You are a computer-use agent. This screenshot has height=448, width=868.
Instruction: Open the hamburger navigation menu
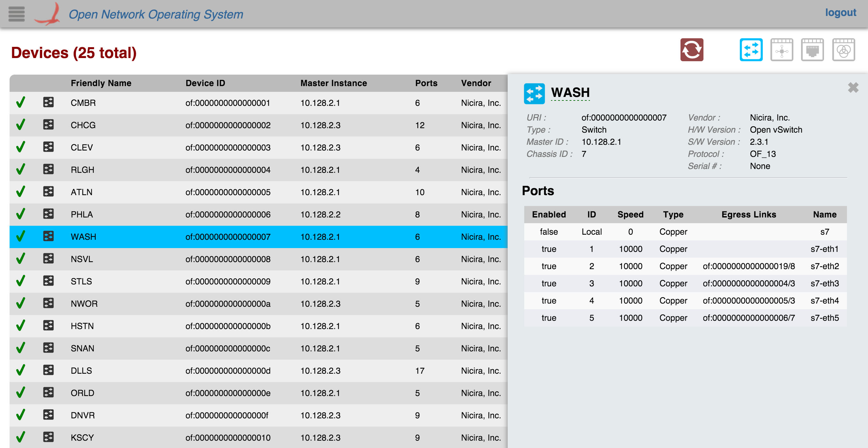click(16, 14)
